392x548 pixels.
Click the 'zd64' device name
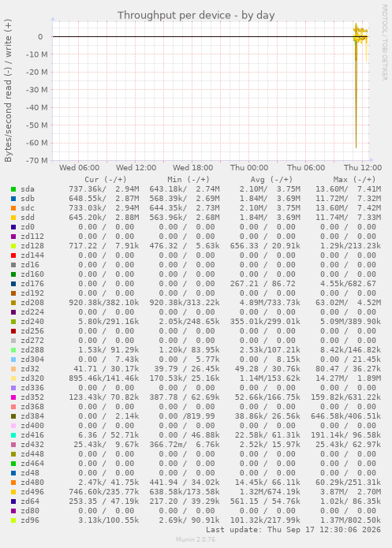30,501
